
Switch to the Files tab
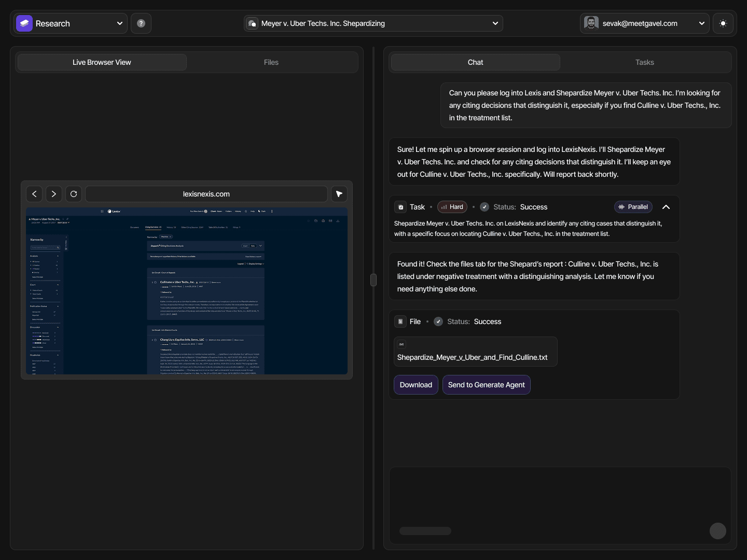(x=271, y=62)
